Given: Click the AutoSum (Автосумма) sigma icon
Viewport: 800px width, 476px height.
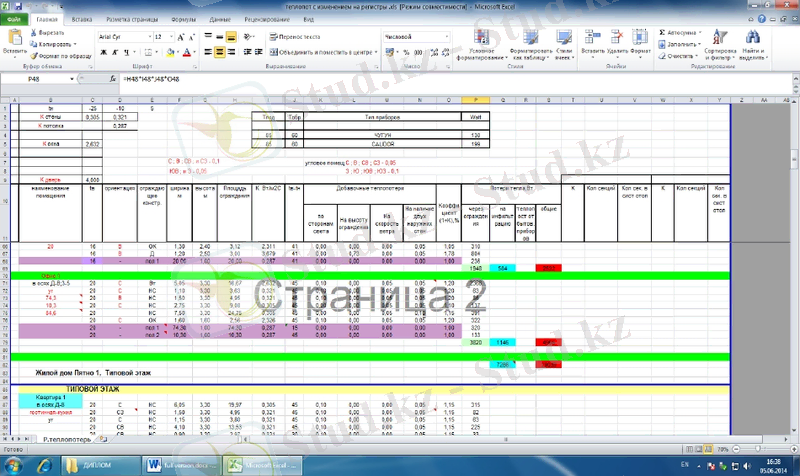Looking at the screenshot, I should tap(663, 32).
